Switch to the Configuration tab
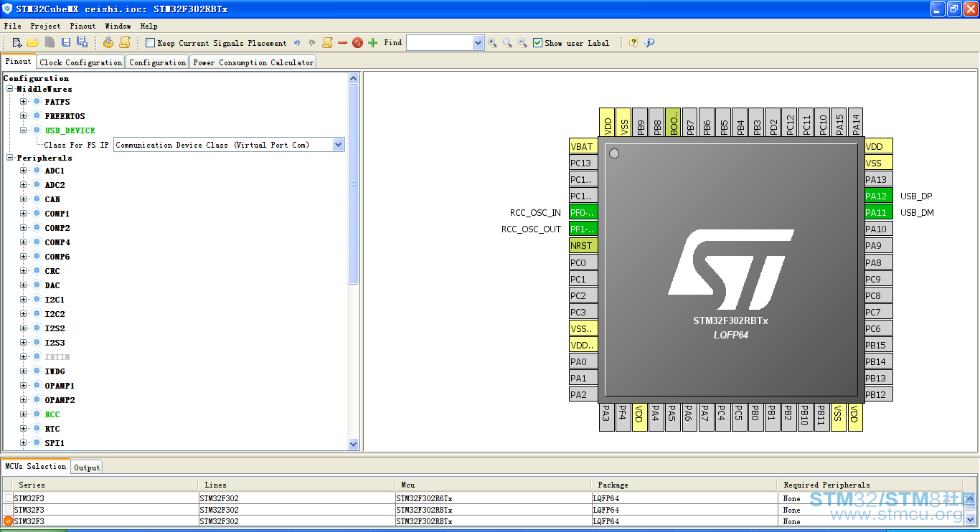 coord(157,62)
